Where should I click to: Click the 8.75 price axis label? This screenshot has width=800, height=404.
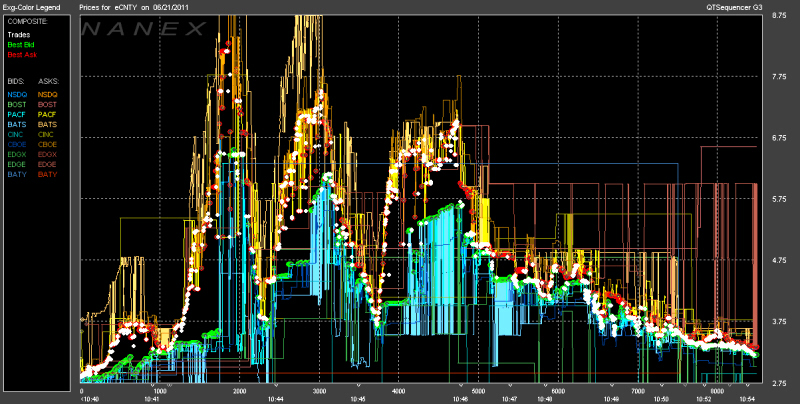[x=781, y=15]
